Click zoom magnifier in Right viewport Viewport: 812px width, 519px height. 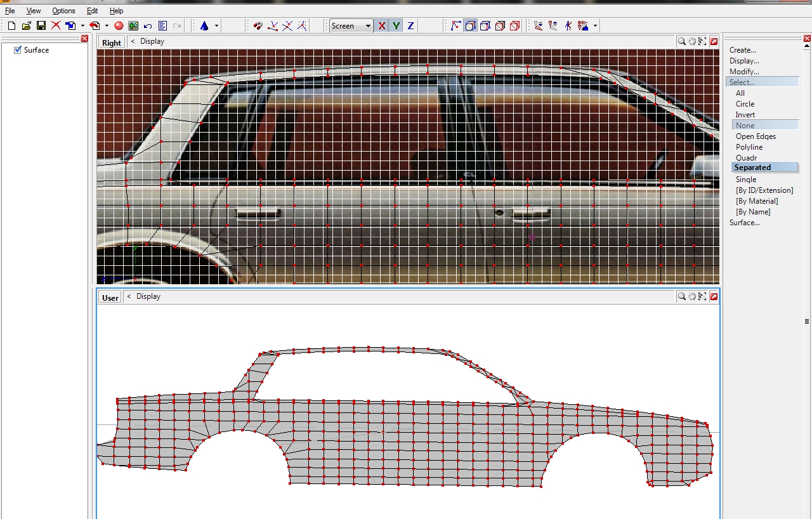[681, 41]
